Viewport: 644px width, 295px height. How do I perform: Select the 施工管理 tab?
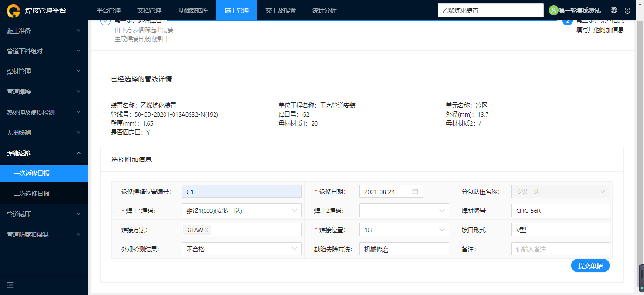(237, 10)
